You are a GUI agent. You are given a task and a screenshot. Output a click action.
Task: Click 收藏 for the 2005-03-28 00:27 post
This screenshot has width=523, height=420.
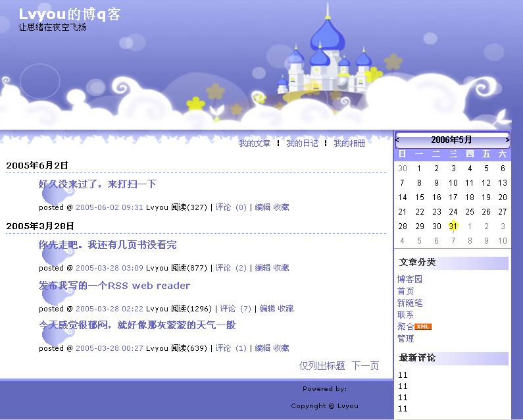pyautogui.click(x=281, y=348)
